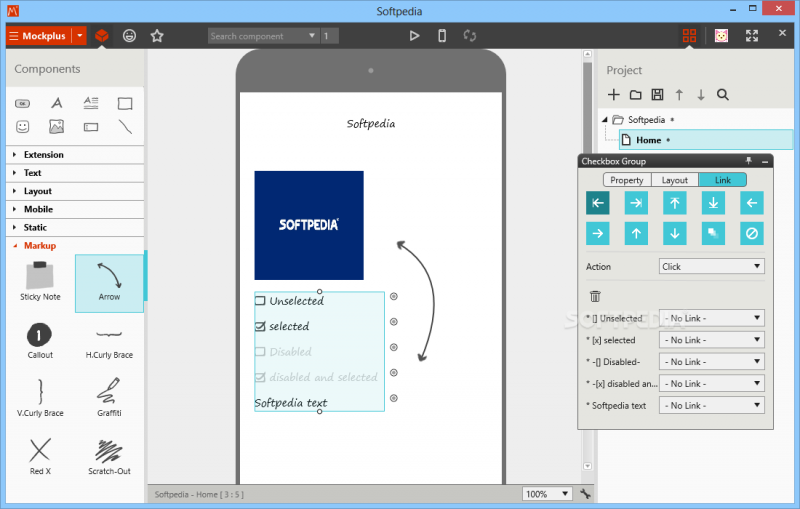Screen dimensions: 800x509
Task: Select the Sticky Note markup component
Action: coord(40,282)
